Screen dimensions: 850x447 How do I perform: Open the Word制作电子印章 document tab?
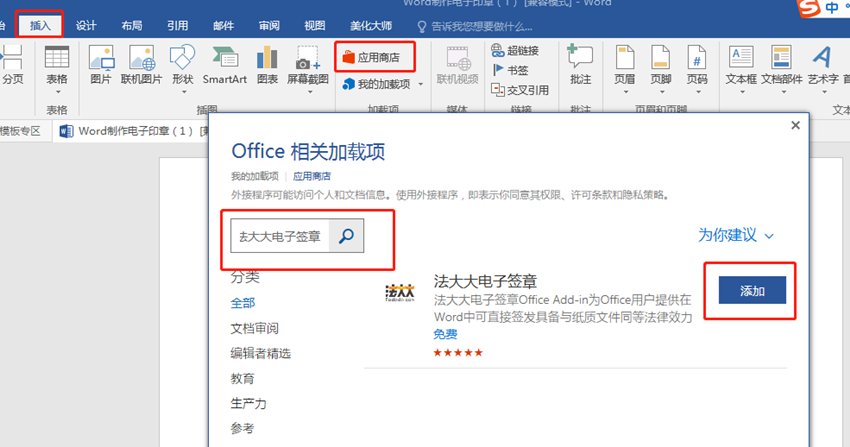134,131
